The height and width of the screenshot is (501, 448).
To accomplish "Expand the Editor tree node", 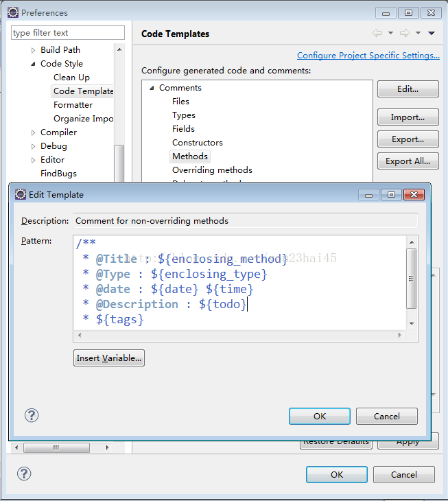I will tap(33, 160).
